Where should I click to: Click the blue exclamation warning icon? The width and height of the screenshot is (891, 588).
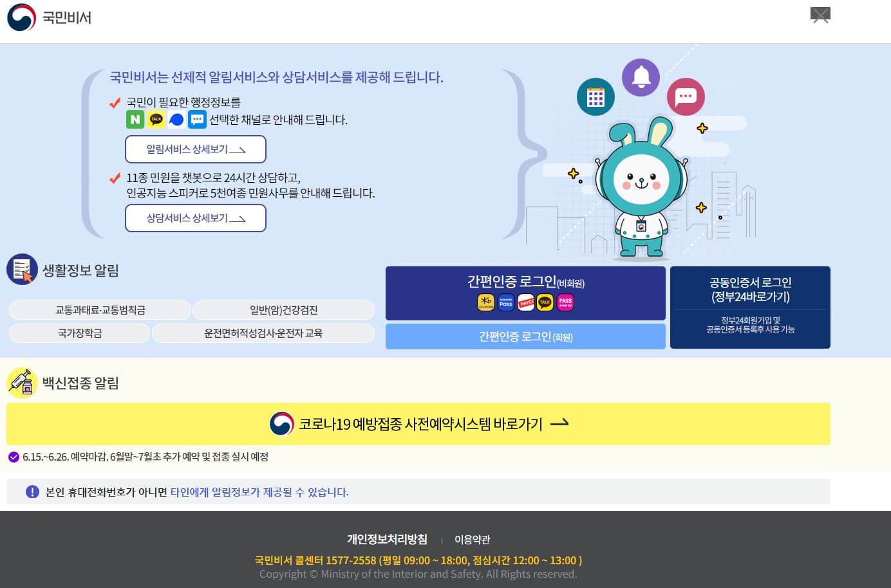(x=32, y=492)
